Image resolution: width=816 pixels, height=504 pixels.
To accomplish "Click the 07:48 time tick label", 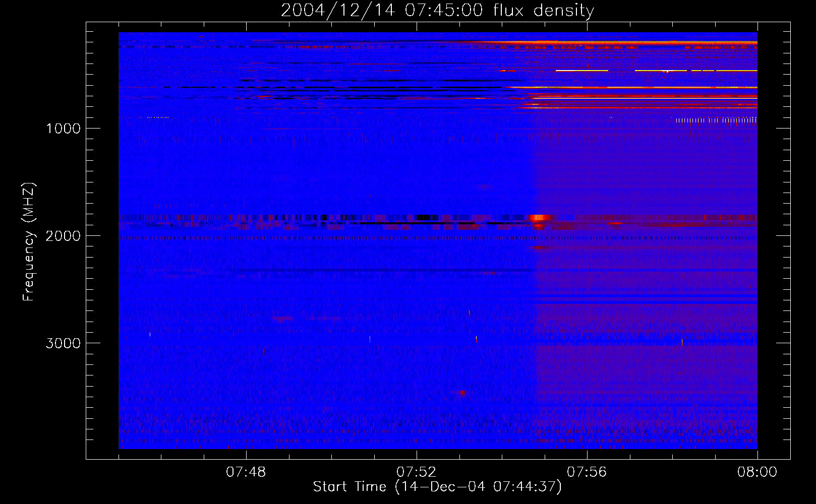I will (x=246, y=472).
